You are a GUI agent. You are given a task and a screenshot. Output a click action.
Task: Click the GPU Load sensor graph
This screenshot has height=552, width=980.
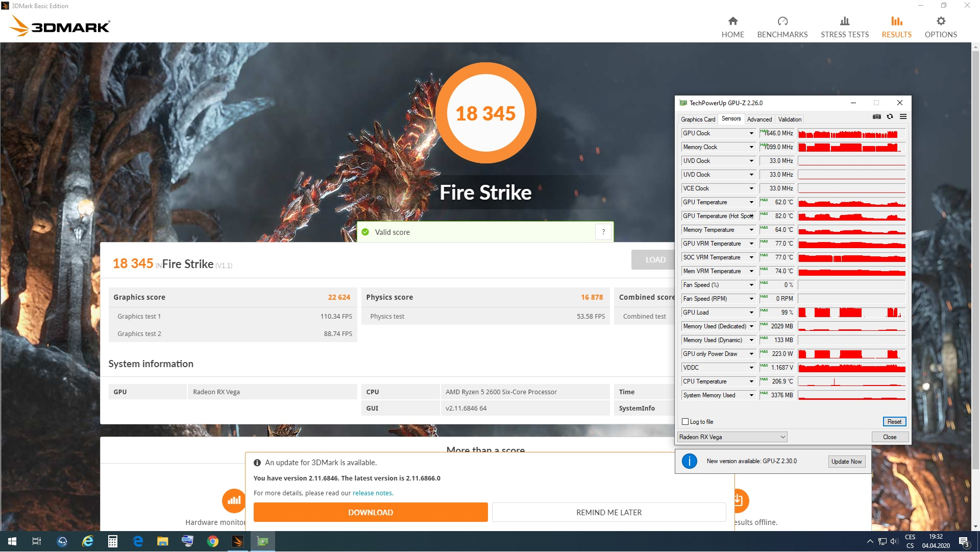click(x=851, y=313)
